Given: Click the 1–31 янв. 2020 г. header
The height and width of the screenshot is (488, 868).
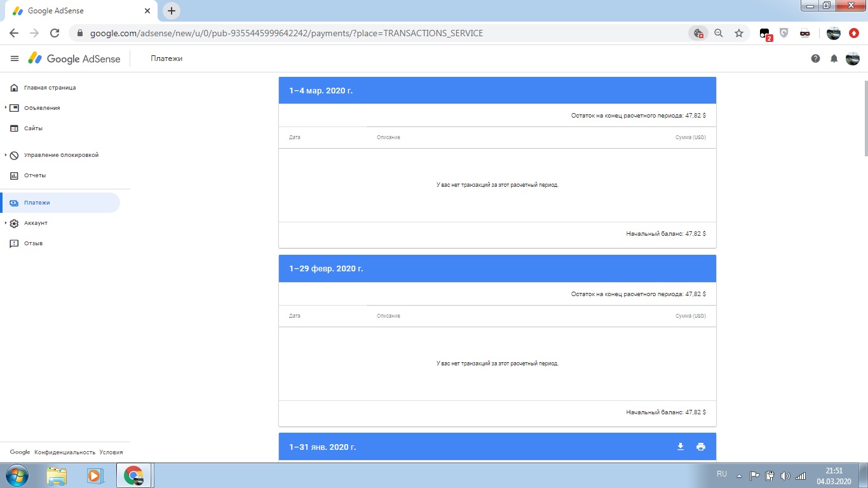Looking at the screenshot, I should pyautogui.click(x=498, y=447).
